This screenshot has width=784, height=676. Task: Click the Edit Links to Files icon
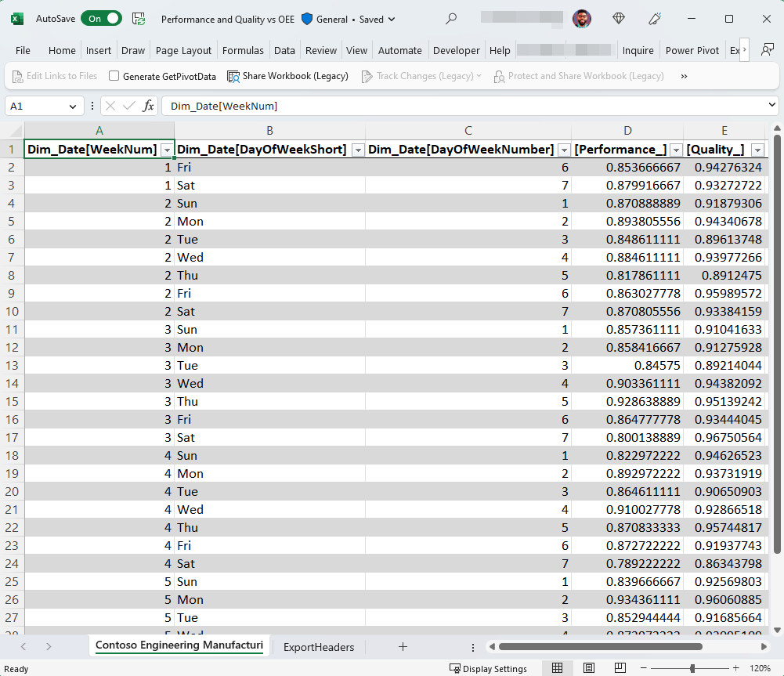18,76
